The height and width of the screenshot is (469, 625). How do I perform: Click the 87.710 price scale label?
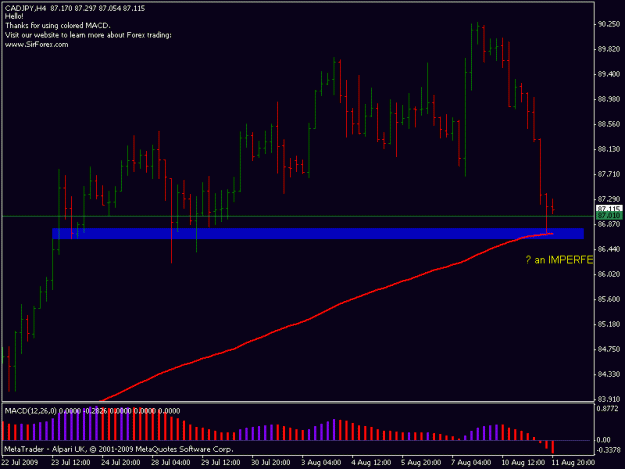(609, 174)
